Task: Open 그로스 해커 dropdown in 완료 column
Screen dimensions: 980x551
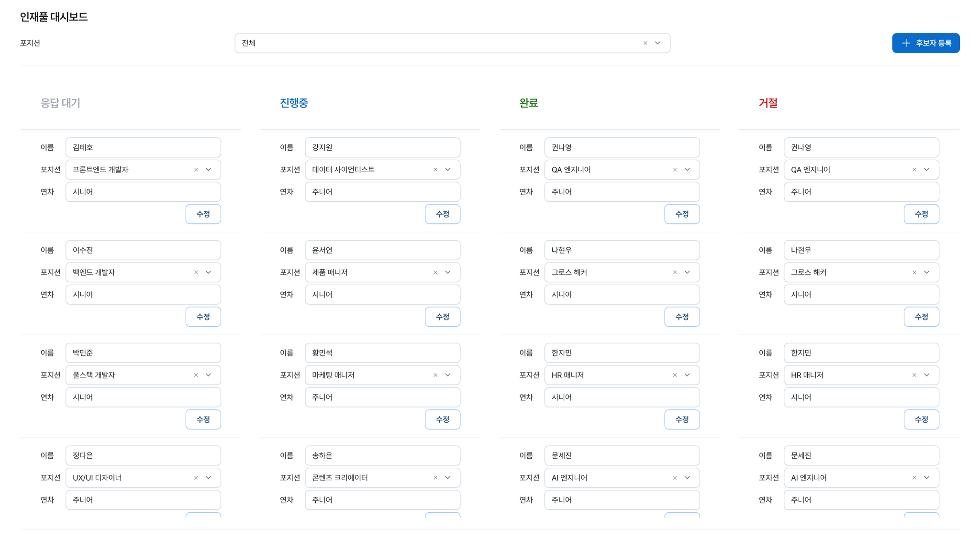Action: pyautogui.click(x=687, y=273)
